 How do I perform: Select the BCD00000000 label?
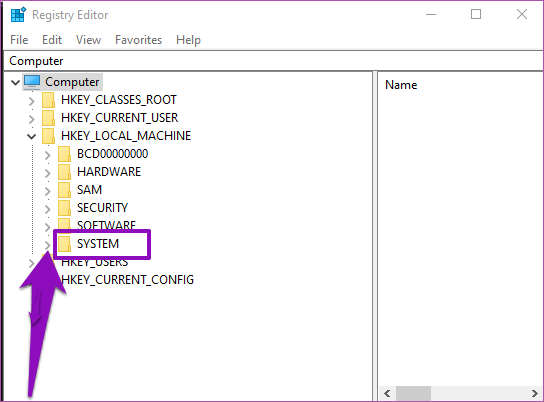112,154
